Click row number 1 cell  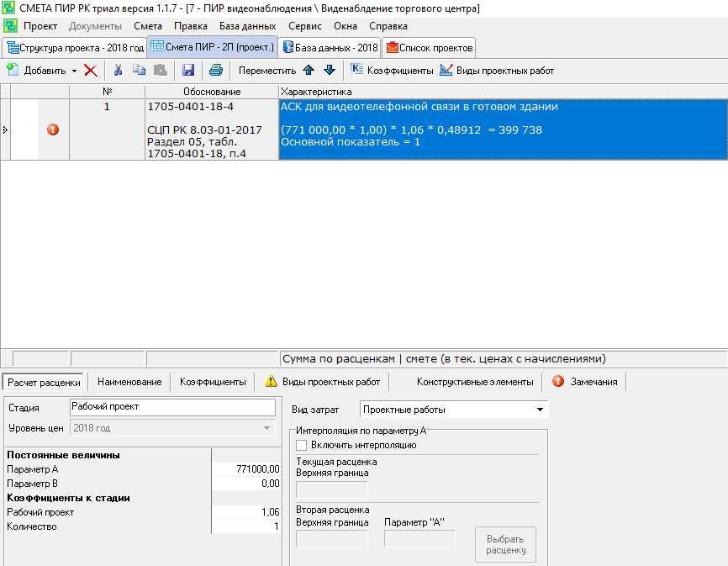(108, 130)
